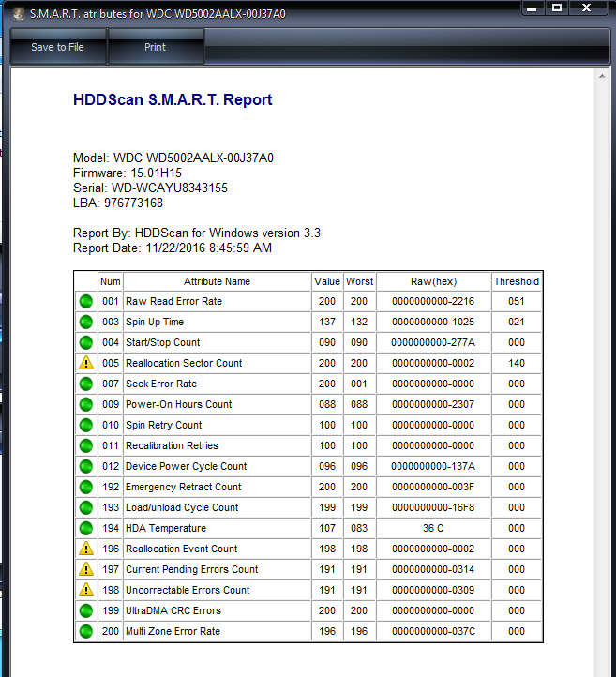Image resolution: width=616 pixels, height=677 pixels.
Task: Close the S.M.A.R.T. attributes window
Action: (x=586, y=8)
